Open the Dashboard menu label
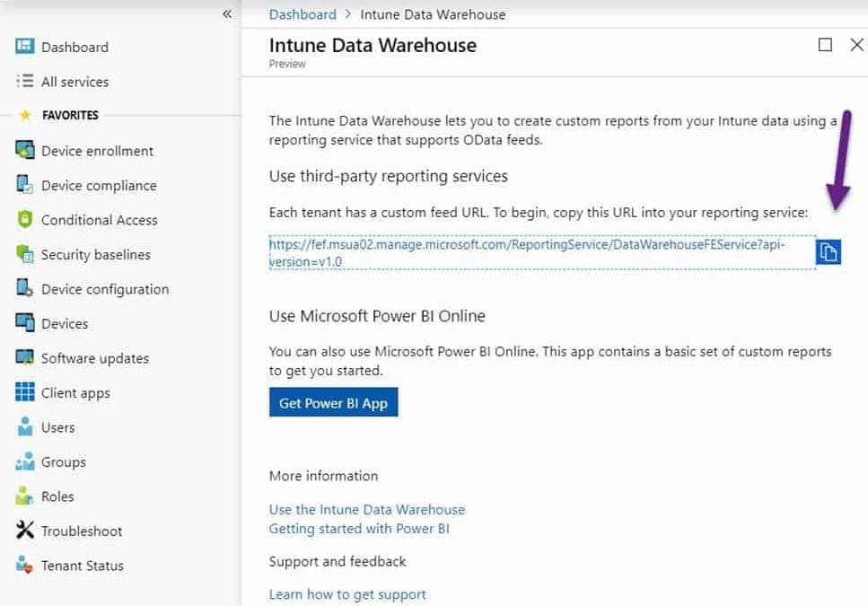The height and width of the screenshot is (606, 868). [x=75, y=47]
